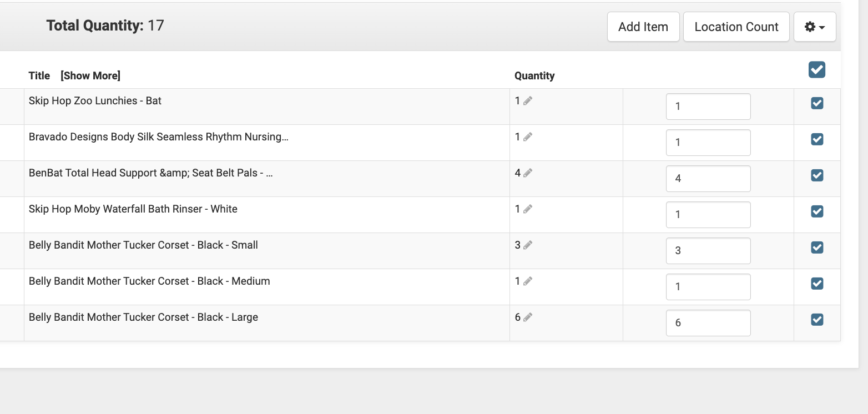Uncheck Skip Hop Zoo Lunchies - Bat row
Image resolution: width=868 pixels, height=414 pixels.
pos(817,103)
